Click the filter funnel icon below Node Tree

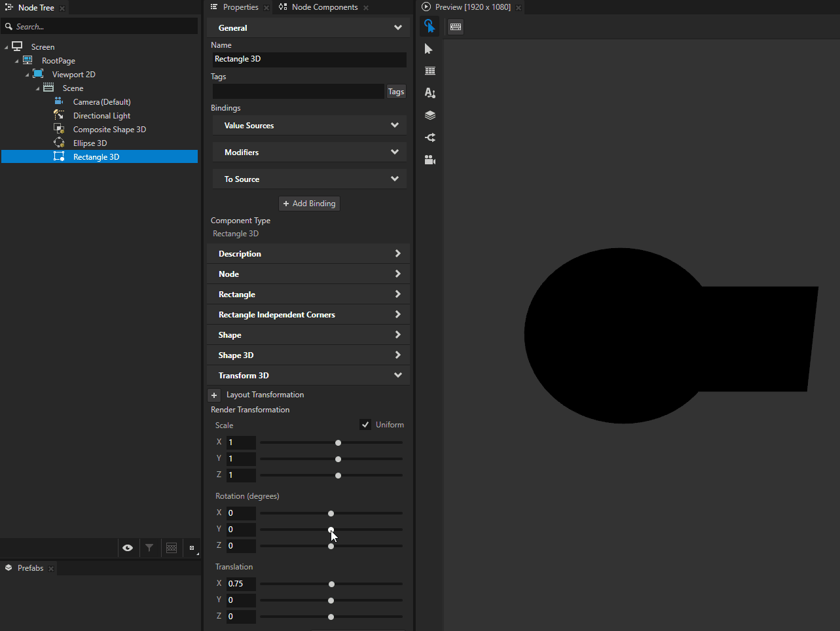coord(150,548)
